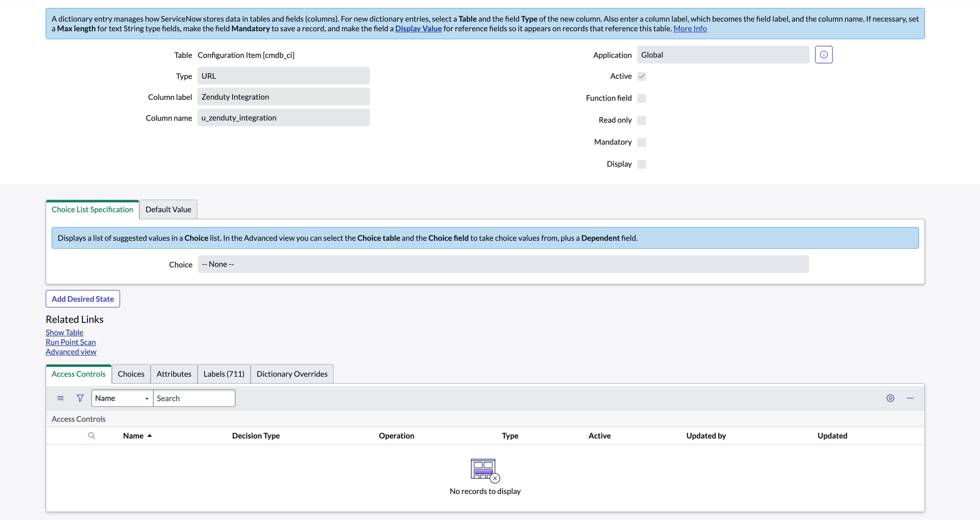Click the Name column sort arrow
Viewport: 980px width, 520px height.
149,436
